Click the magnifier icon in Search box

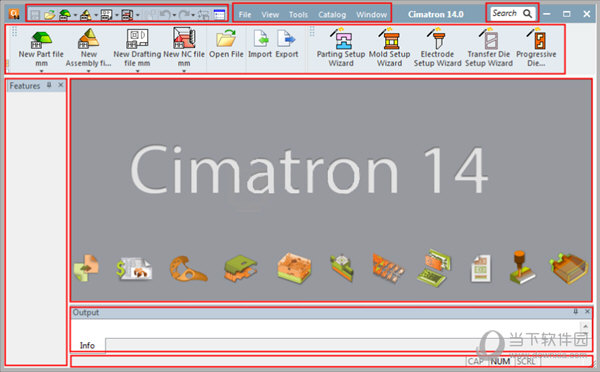(x=527, y=14)
